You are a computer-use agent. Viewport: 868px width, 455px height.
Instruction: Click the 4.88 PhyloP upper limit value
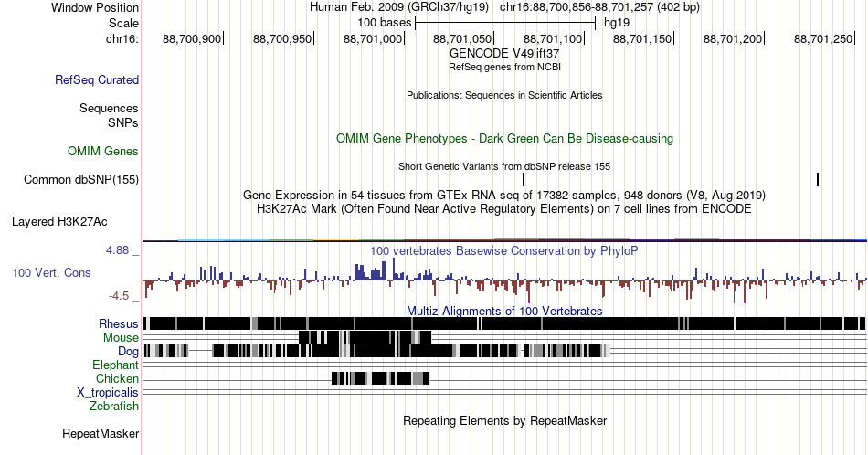pyautogui.click(x=117, y=250)
